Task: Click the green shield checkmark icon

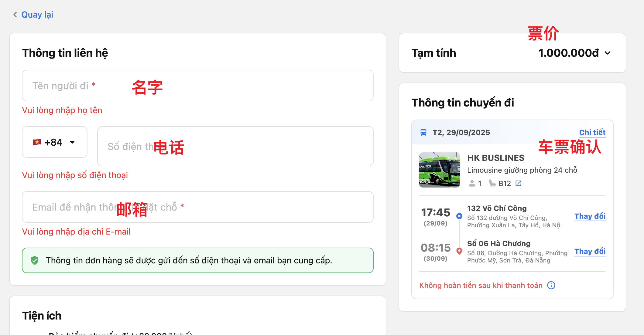Action: [x=35, y=260]
